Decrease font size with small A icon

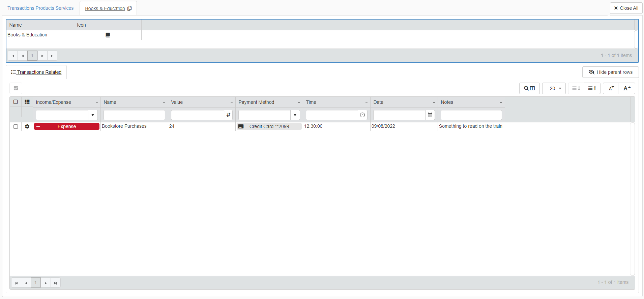[x=611, y=88]
